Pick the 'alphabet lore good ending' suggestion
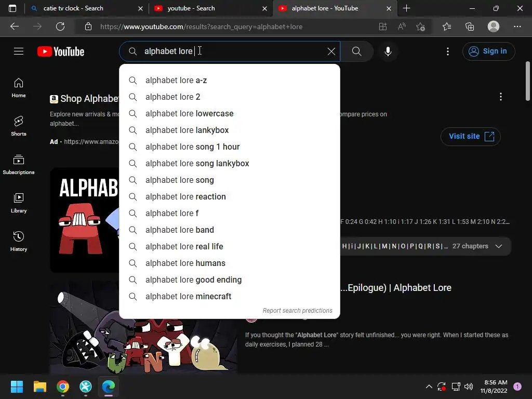This screenshot has width=532, height=399. 230,280
